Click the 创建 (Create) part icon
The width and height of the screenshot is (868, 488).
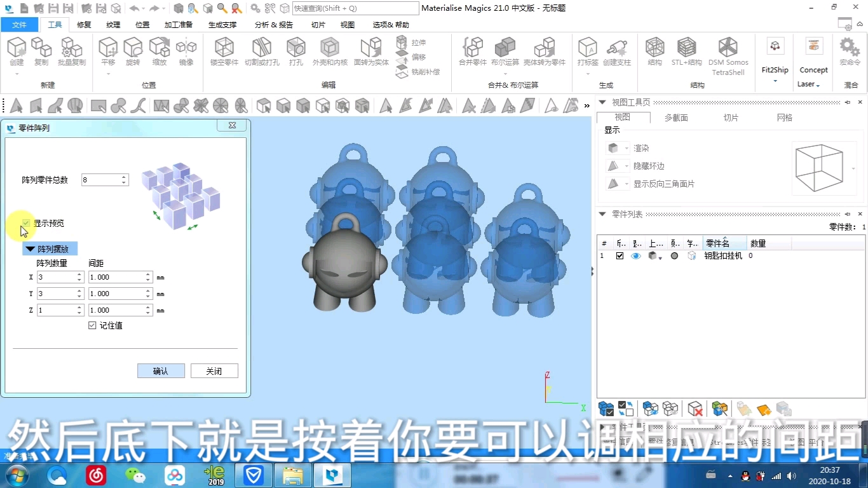click(x=17, y=51)
